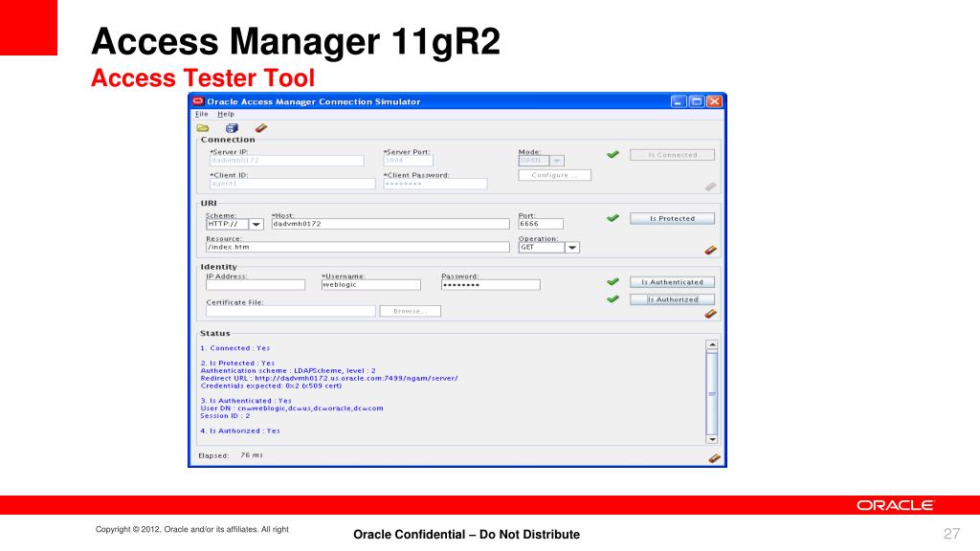
Task: Click the eraser icon in URI section
Action: (711, 250)
